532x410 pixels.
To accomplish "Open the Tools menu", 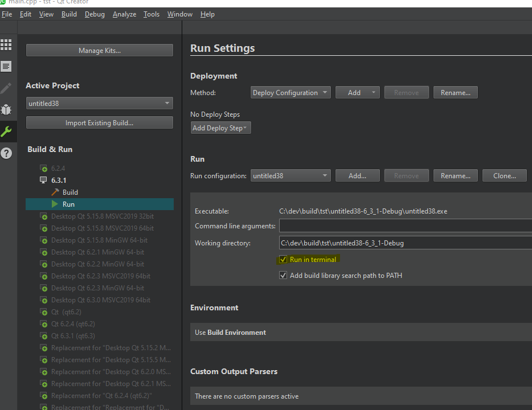I will click(x=152, y=14).
